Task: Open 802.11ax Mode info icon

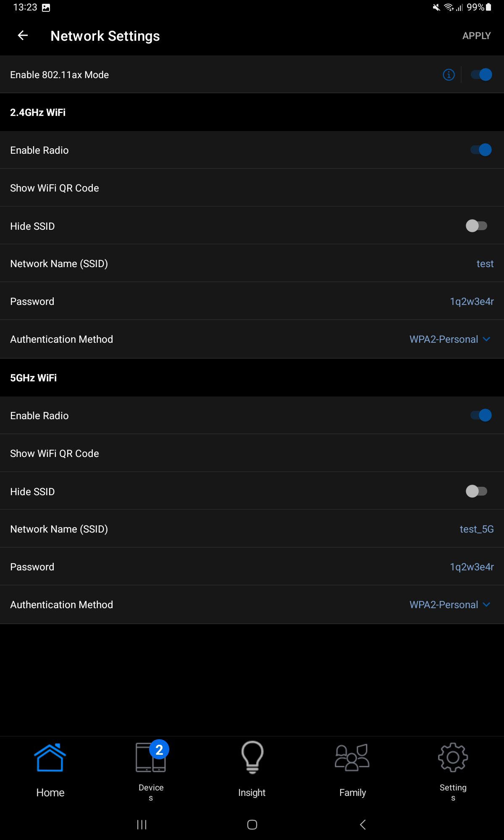Action: tap(449, 75)
